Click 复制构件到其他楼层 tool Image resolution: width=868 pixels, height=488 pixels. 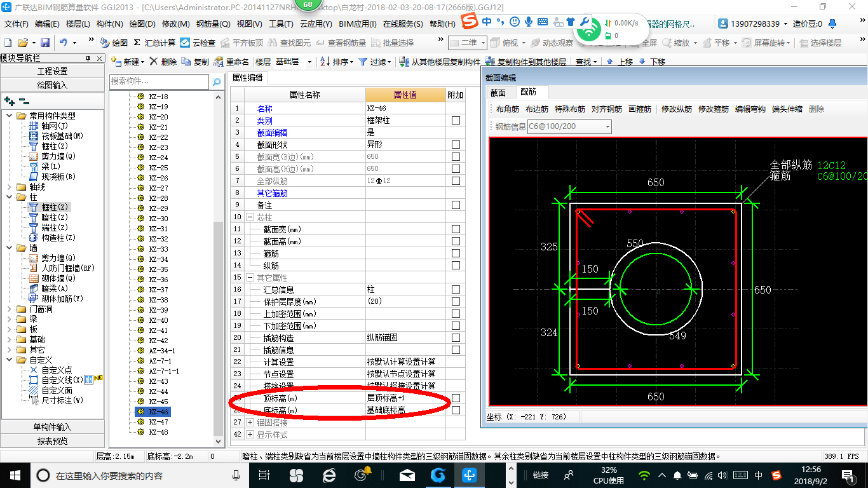(526, 62)
